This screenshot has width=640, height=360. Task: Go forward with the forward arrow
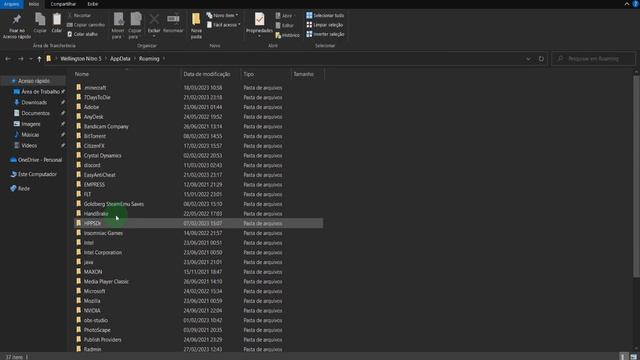(x=20, y=59)
